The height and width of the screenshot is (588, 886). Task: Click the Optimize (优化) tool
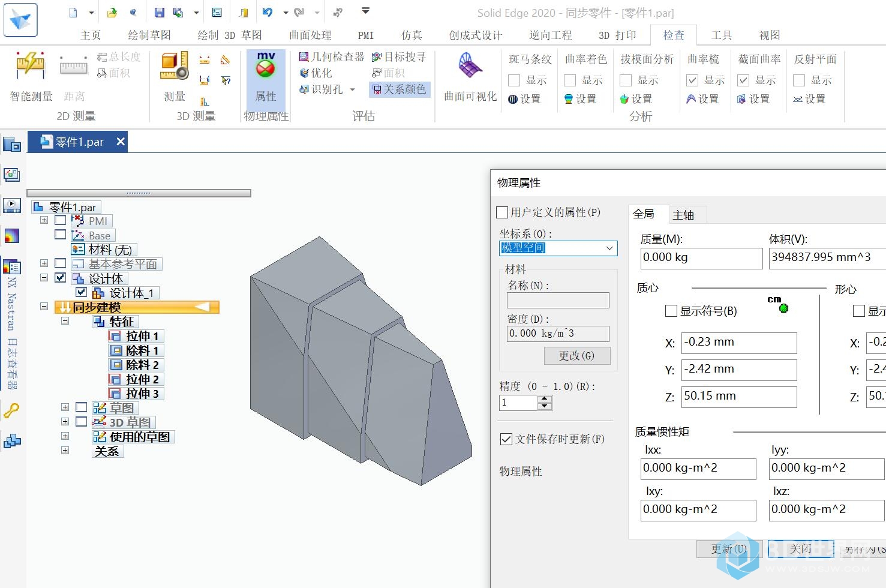[316, 73]
